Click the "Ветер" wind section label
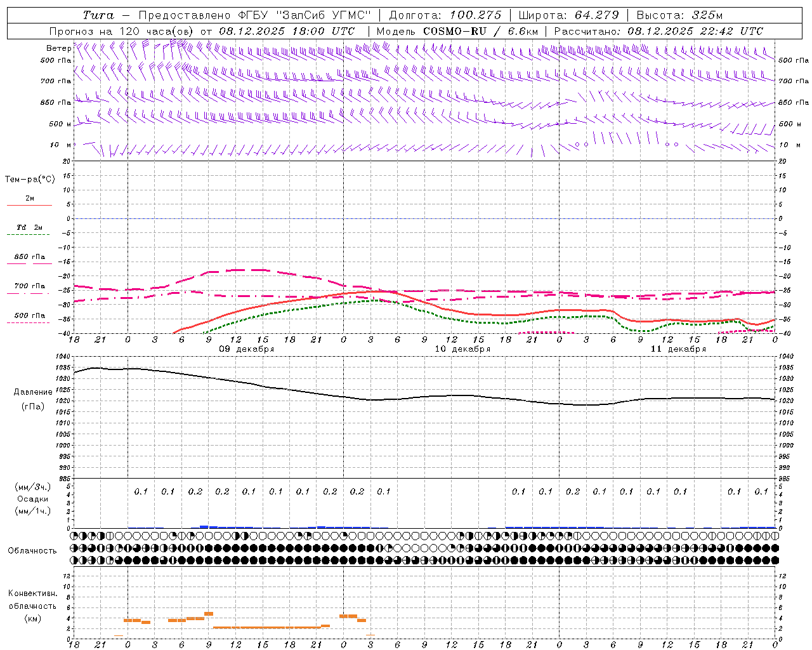The image size is (812, 650). (x=58, y=48)
